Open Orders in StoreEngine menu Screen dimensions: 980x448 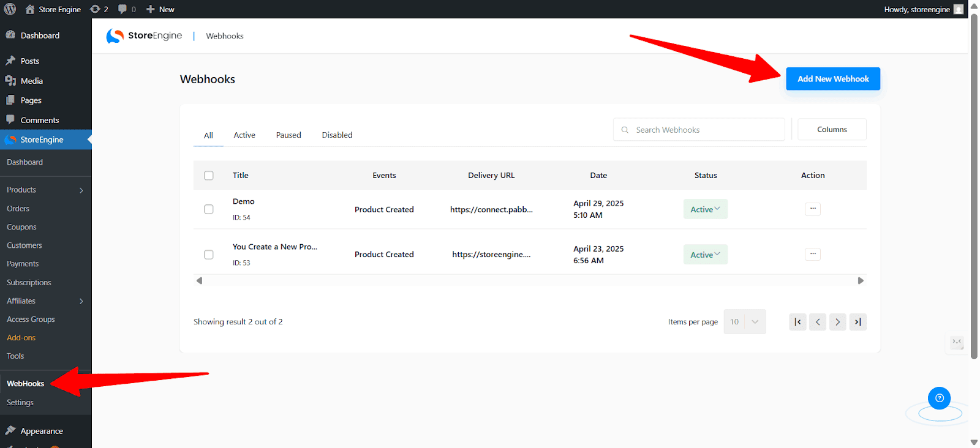coord(18,209)
